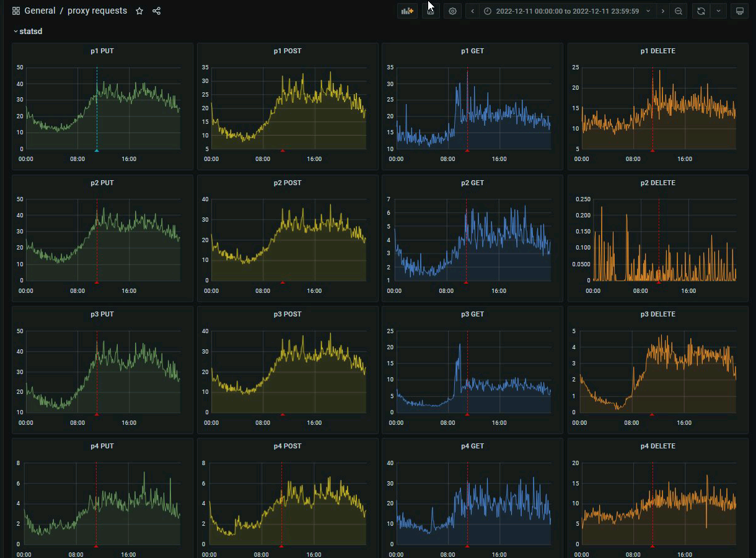The image size is (756, 558).
Task: Click annotation marker under p1 GET chart
Action: click(x=467, y=150)
